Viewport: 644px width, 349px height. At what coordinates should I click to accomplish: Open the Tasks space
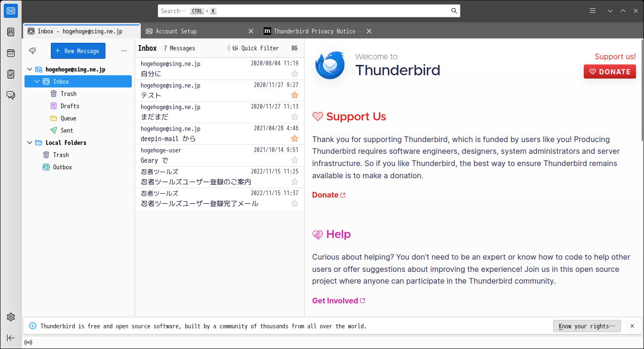(x=11, y=74)
